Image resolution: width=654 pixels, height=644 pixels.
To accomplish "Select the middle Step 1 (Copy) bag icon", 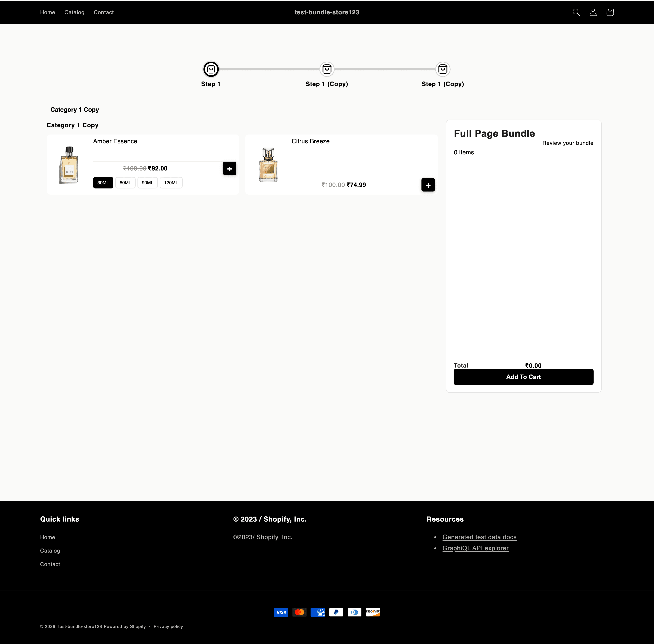I will [x=327, y=69].
